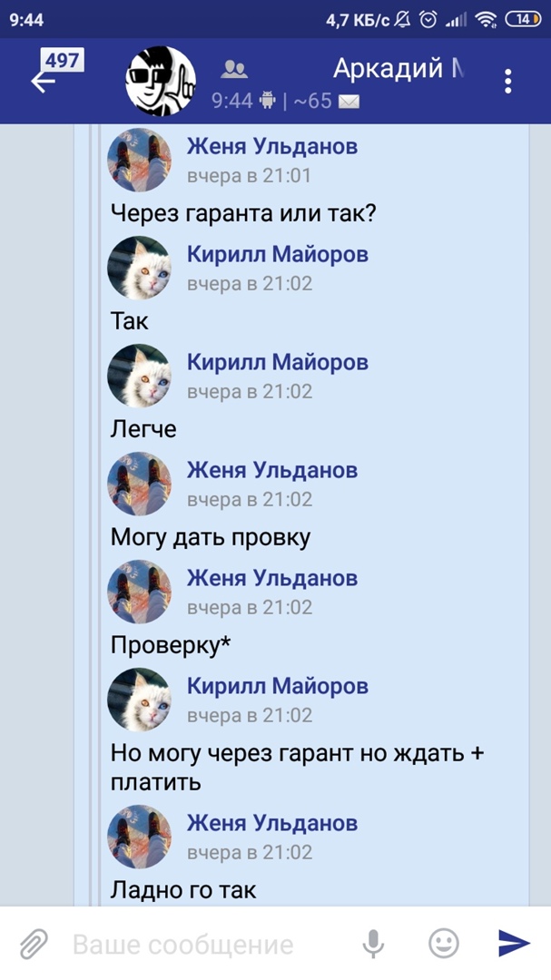This screenshot has height=980, width=551.
Task: Select the message Проверку*
Action: coord(171,646)
